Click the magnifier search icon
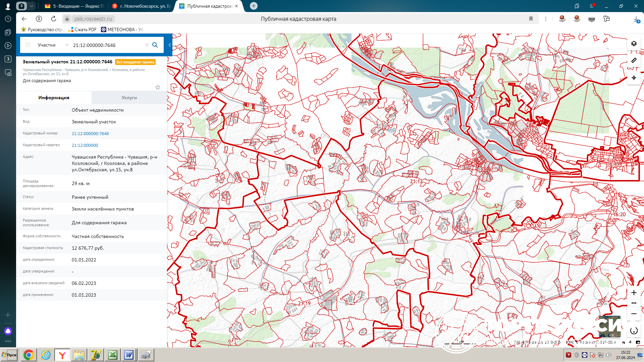Viewport: 644px width, 362px height. [x=155, y=45]
